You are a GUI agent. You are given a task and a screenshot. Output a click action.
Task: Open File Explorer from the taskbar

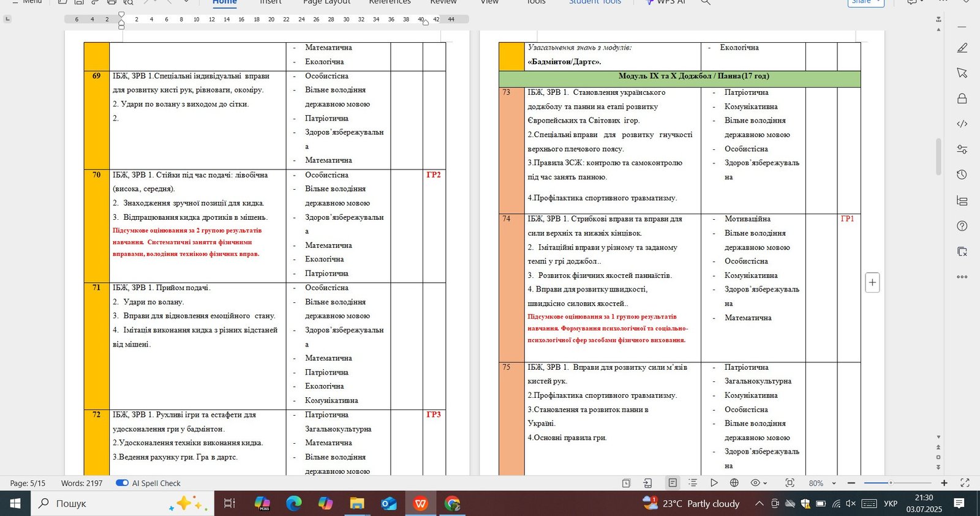[357, 503]
